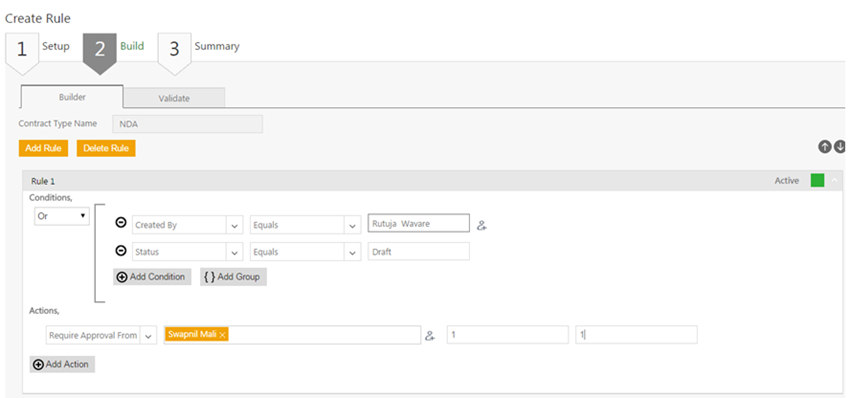
Task: Click the Contract Type Name label
Action: click(x=58, y=123)
